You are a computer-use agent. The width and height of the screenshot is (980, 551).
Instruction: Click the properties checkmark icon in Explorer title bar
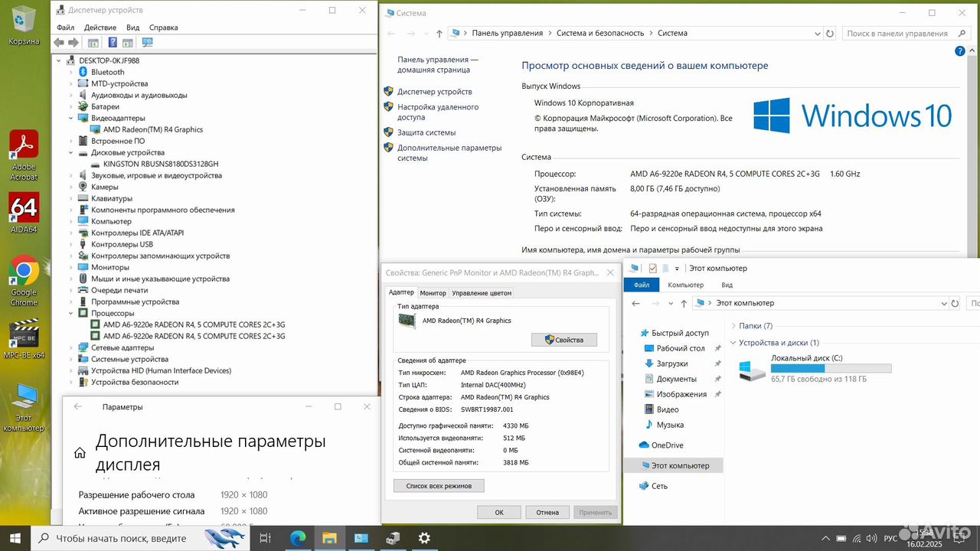pos(652,268)
